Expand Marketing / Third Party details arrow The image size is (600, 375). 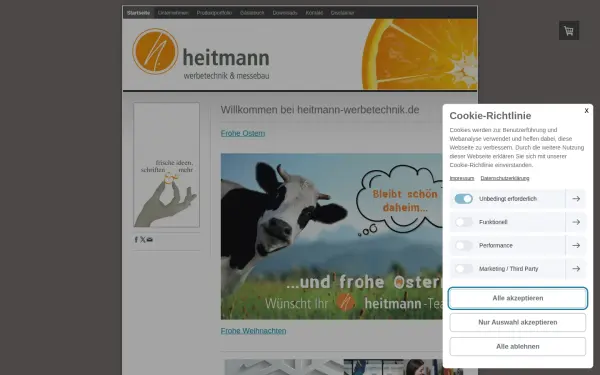[576, 269]
